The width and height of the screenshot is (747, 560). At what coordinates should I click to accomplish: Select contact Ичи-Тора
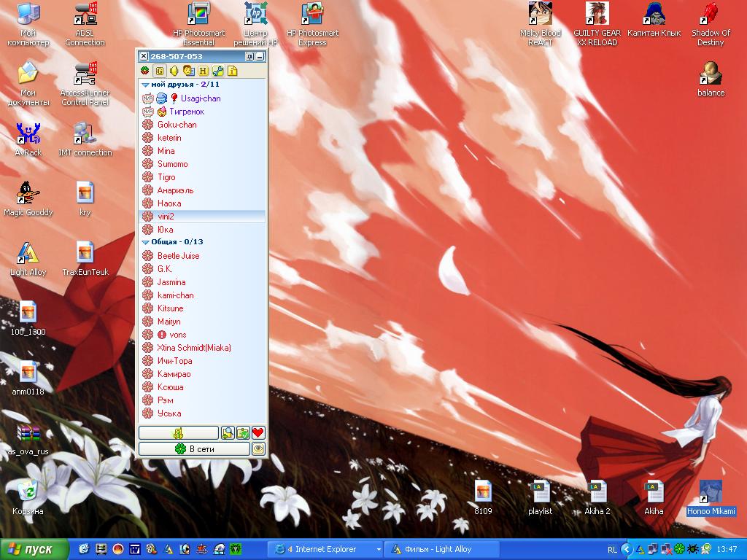(x=203, y=361)
